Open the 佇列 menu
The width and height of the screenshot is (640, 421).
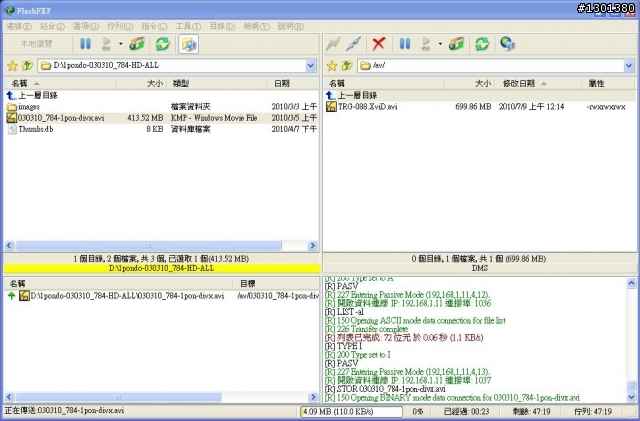pyautogui.click(x=120, y=26)
